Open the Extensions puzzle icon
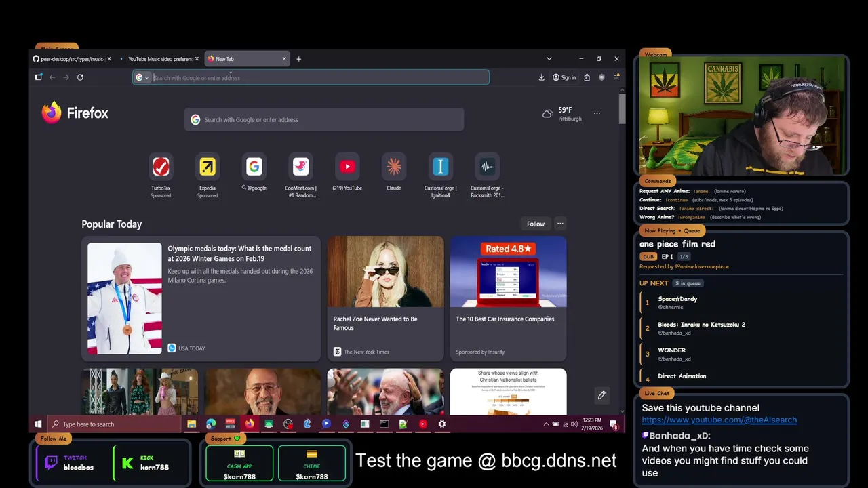This screenshot has width=868, height=488. (587, 77)
